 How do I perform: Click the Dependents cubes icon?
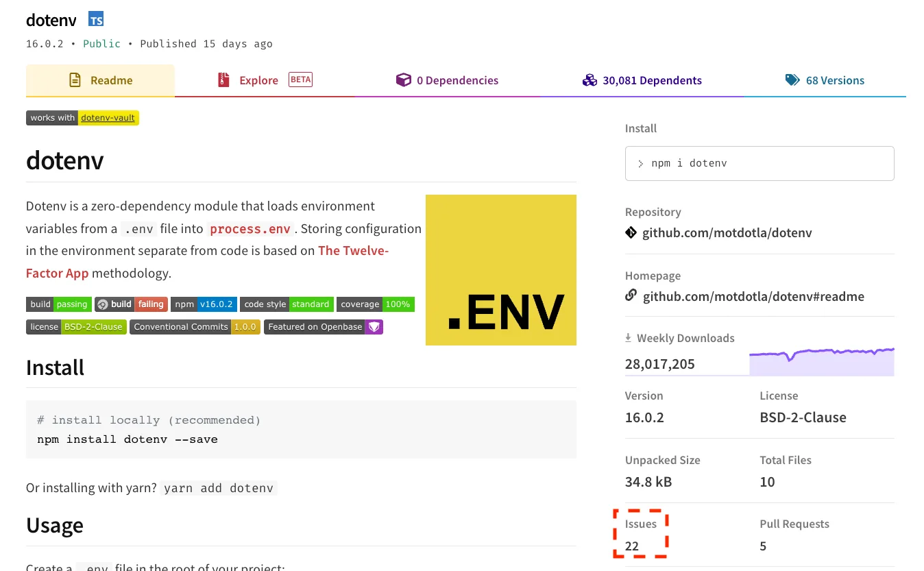coord(589,80)
